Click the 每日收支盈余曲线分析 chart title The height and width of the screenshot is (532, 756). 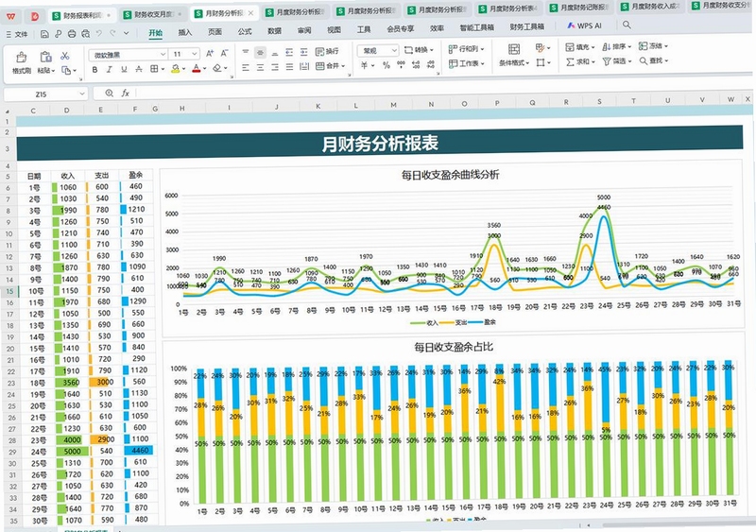tap(450, 175)
